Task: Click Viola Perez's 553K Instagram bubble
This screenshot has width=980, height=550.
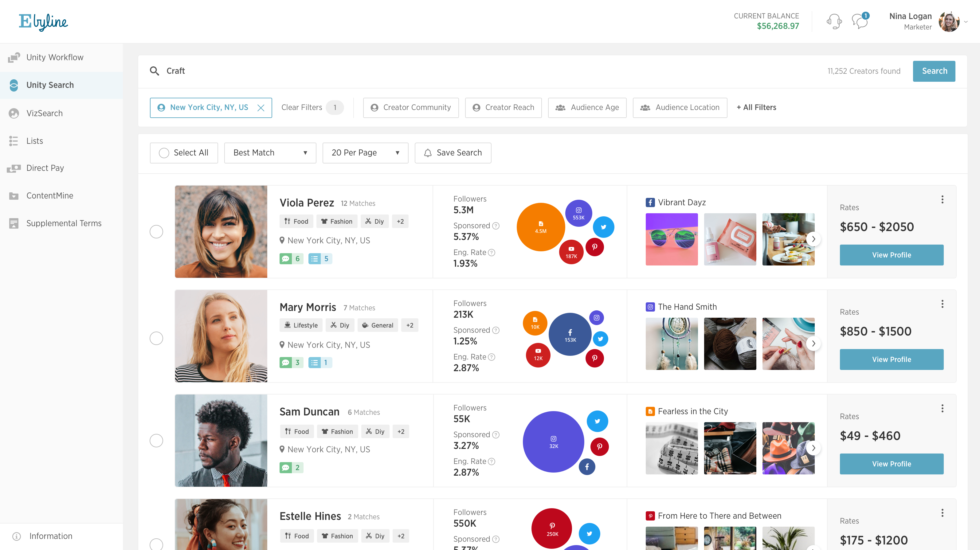Action: click(579, 213)
